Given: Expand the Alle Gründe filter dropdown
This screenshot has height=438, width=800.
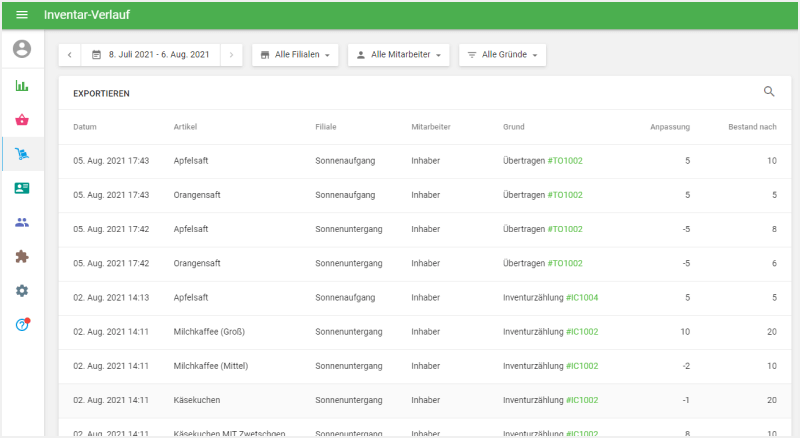Looking at the screenshot, I should 502,55.
